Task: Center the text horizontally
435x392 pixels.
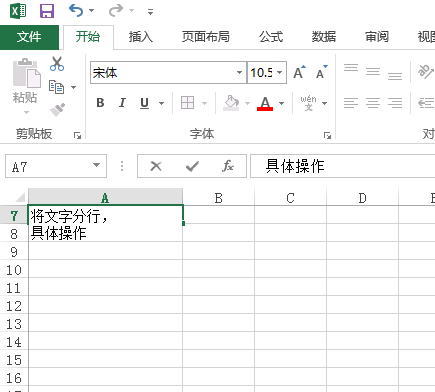Action: (x=373, y=103)
